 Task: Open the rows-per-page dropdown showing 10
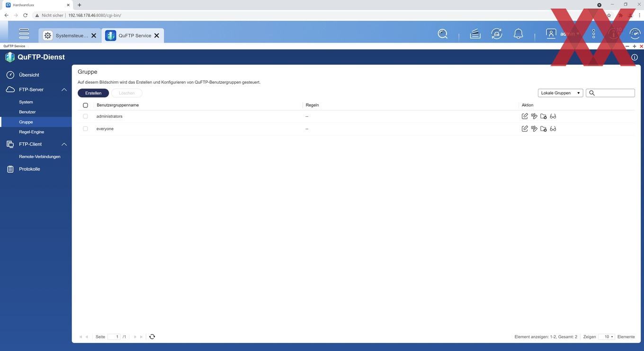point(607,337)
